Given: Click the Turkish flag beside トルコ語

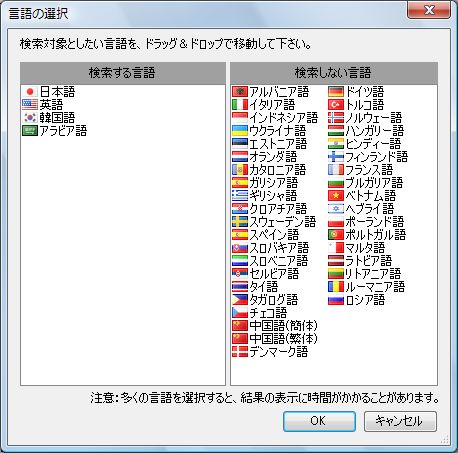Looking at the screenshot, I should pyautogui.click(x=336, y=105).
